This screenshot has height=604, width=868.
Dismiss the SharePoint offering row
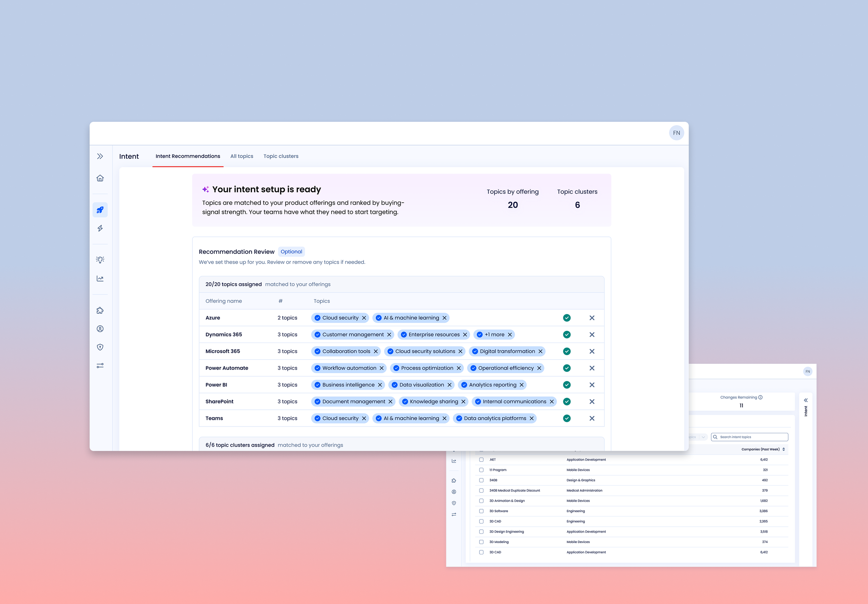click(x=592, y=401)
